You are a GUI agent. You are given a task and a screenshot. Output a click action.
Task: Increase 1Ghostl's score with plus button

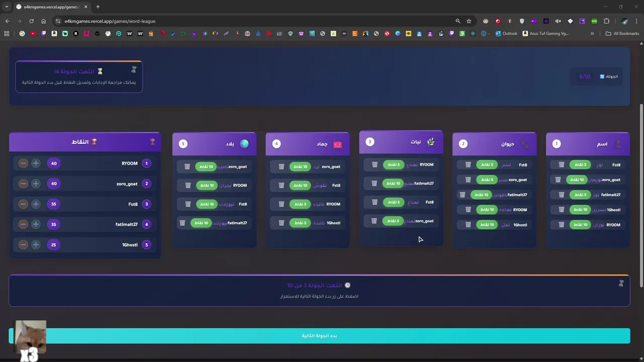[x=36, y=245]
